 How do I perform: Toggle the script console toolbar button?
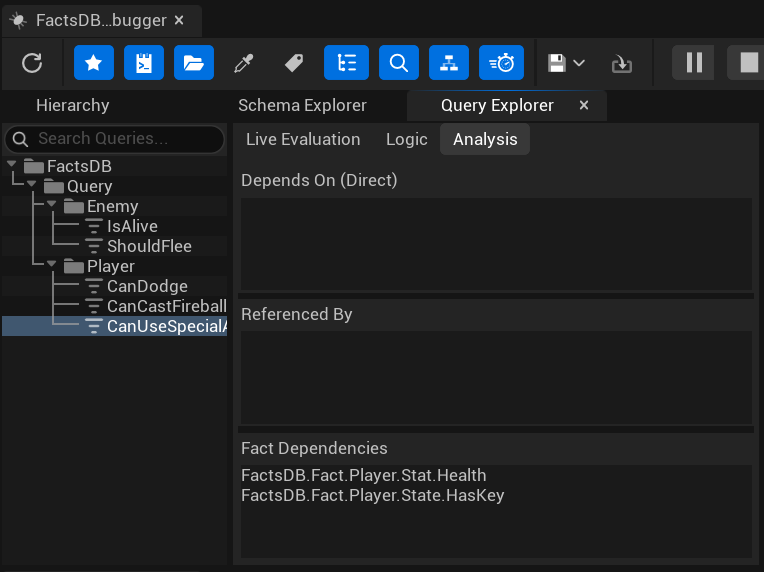tap(144, 63)
